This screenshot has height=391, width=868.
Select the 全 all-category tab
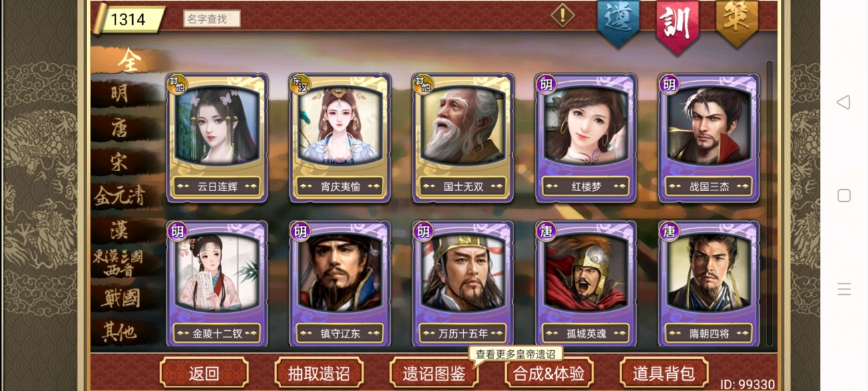pyautogui.click(x=127, y=61)
